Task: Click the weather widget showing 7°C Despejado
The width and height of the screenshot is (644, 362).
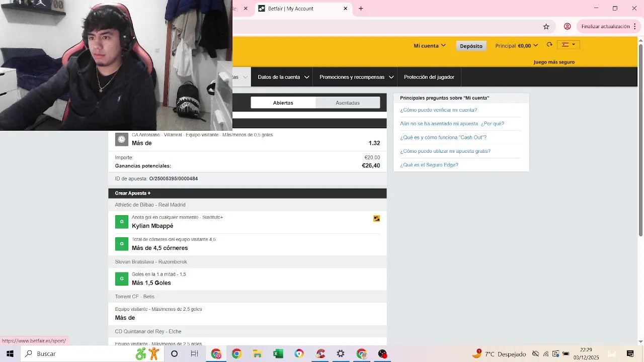Action: coord(499,354)
